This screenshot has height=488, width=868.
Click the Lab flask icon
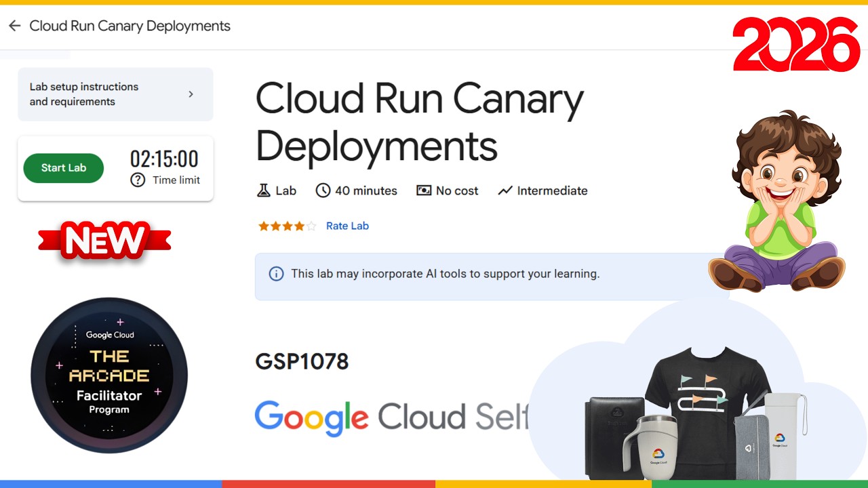pyautogui.click(x=263, y=190)
